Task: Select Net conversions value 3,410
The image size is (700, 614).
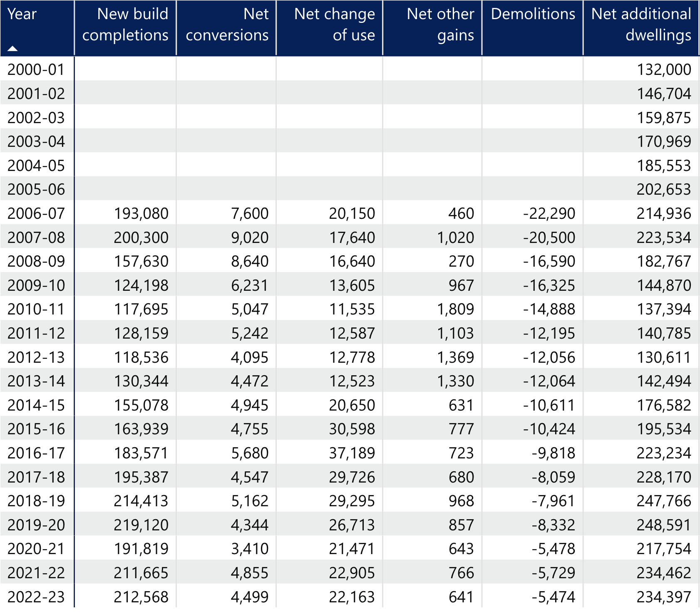Action: pos(250,549)
